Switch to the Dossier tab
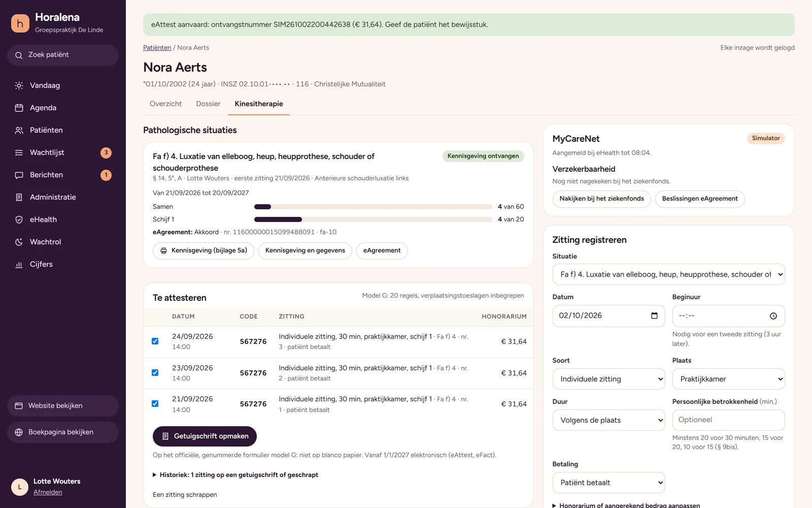The height and width of the screenshot is (508, 812). [208, 104]
